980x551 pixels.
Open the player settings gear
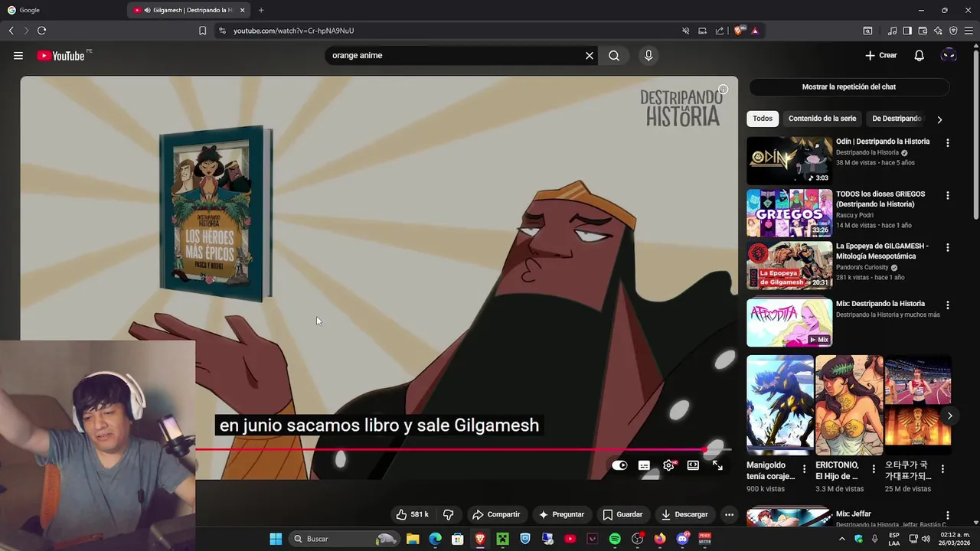pos(668,465)
